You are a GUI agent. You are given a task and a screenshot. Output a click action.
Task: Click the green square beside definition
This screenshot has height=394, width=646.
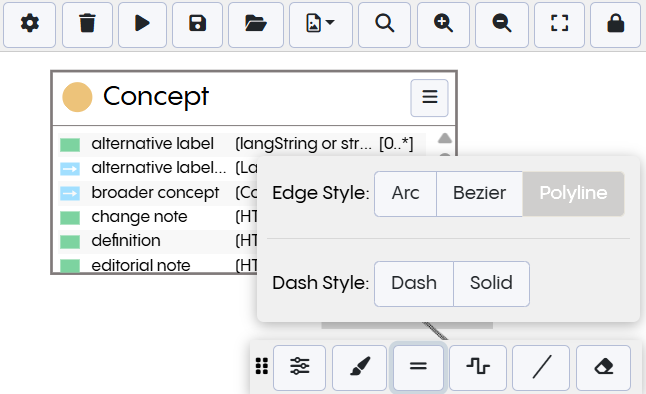(x=70, y=242)
